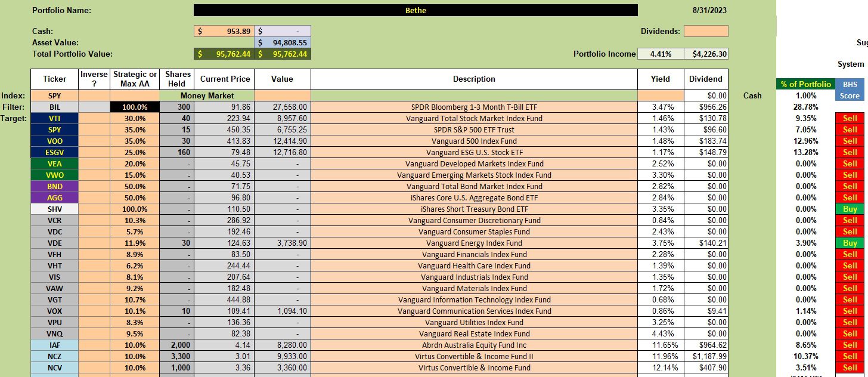The height and width of the screenshot is (377, 868).
Task: Click the Sell score for NCV
Action: pos(850,367)
